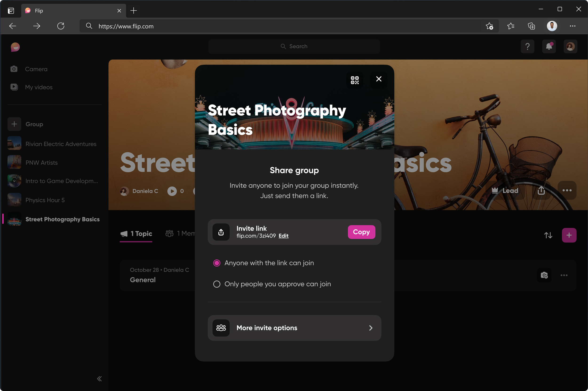This screenshot has height=391, width=588.
Task: Close the Share group dialog
Action: click(x=378, y=79)
